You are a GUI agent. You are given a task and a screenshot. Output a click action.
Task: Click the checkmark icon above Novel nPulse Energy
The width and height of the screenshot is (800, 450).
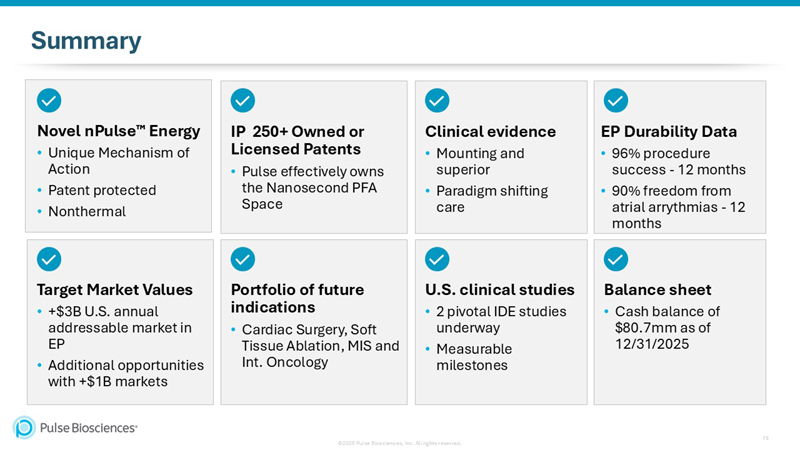tap(49, 100)
